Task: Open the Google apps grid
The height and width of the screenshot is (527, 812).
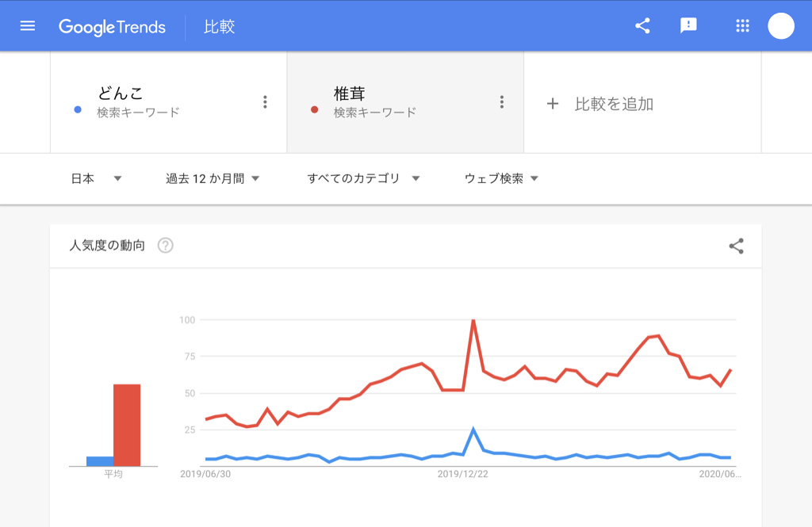Action: click(742, 25)
